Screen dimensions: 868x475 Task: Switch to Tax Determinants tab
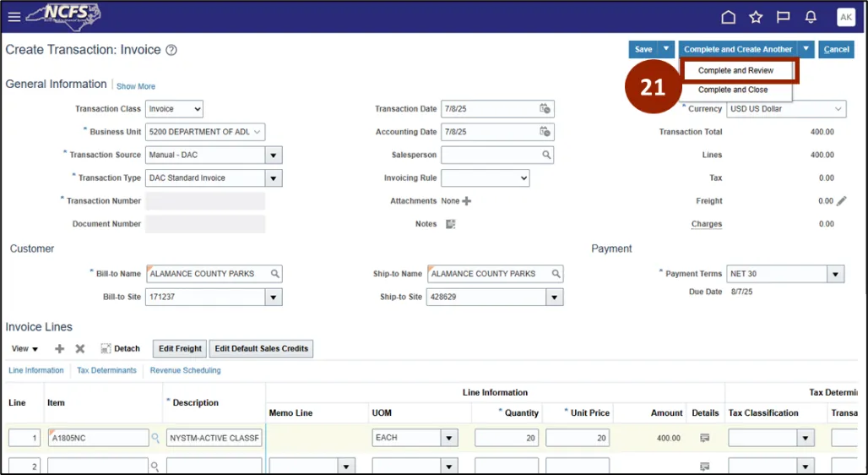pos(106,370)
